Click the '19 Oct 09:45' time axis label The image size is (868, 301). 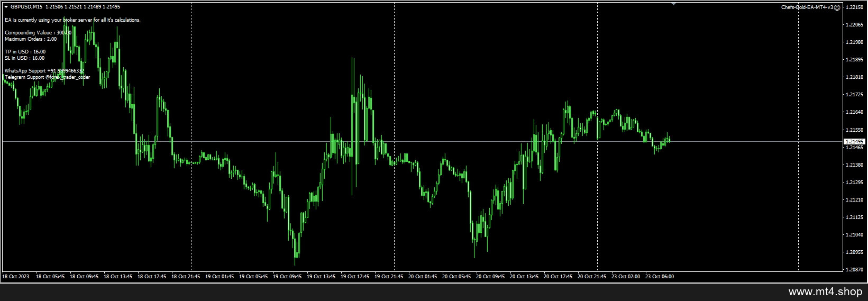(x=287, y=276)
